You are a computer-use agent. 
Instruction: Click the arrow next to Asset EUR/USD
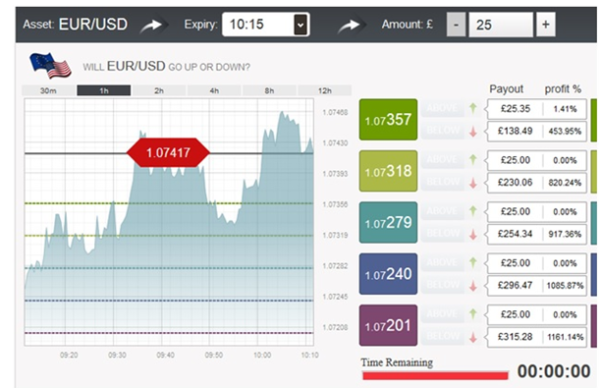click(152, 26)
